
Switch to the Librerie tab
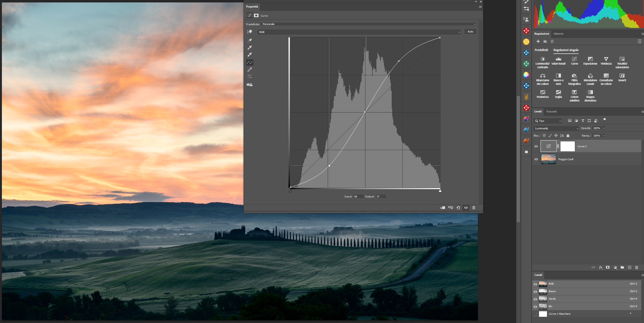tap(558, 34)
